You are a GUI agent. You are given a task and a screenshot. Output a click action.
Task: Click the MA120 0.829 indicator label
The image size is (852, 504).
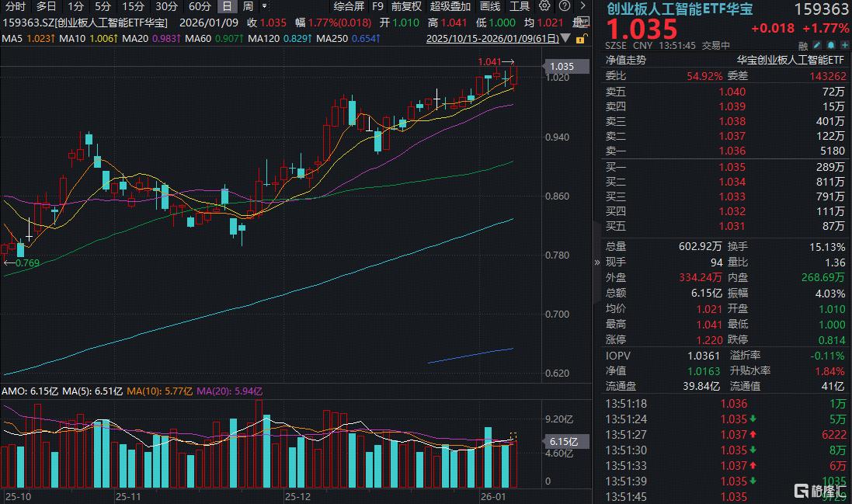click(280, 39)
